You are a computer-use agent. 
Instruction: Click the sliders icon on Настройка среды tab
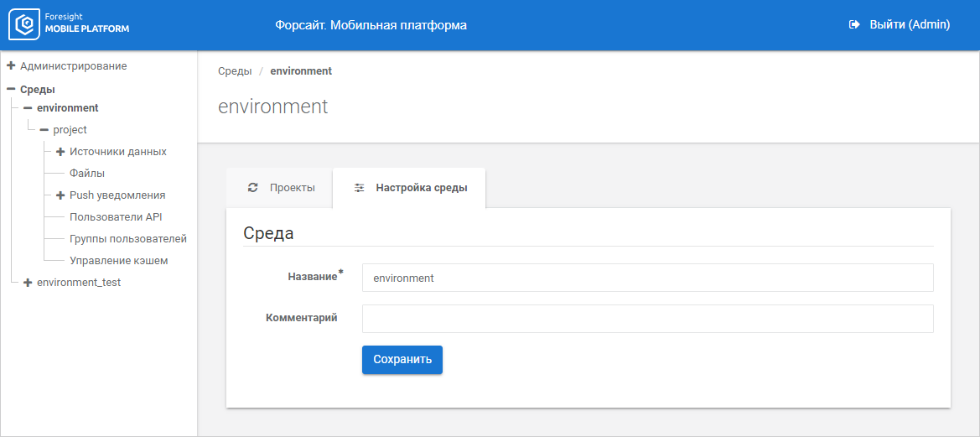[359, 188]
